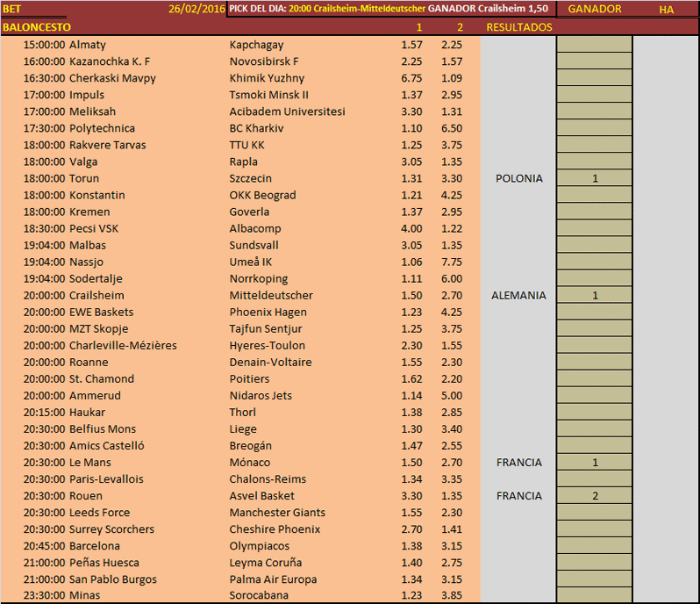Image resolution: width=700 pixels, height=604 pixels.
Task: Click Palma Air Europa cell
Action: coord(273,579)
